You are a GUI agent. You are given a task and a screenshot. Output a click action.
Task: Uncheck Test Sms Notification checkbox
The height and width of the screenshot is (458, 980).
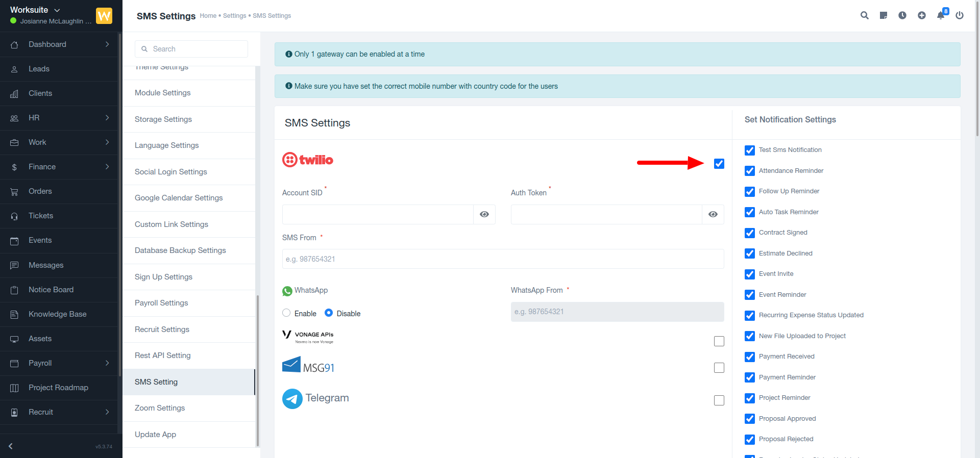750,150
